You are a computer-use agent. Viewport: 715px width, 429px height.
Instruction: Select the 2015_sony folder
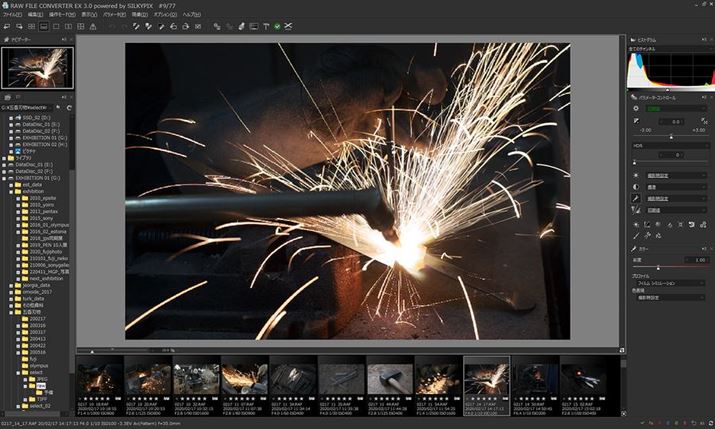(41, 218)
